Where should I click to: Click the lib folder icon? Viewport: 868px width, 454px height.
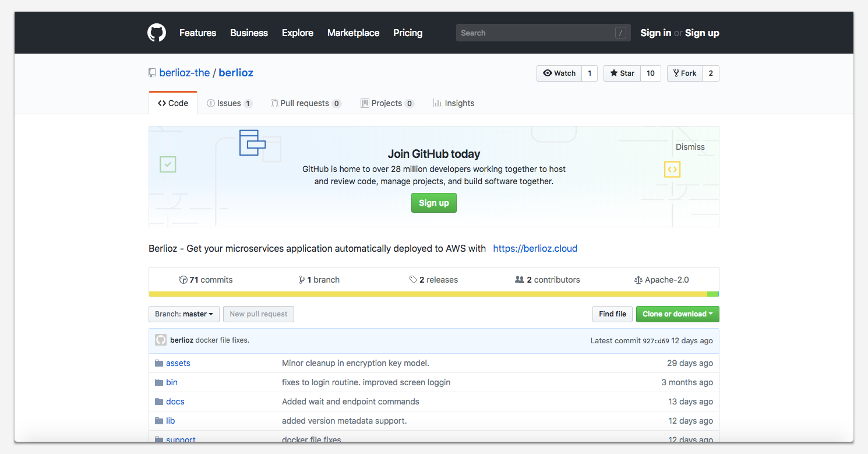click(159, 421)
